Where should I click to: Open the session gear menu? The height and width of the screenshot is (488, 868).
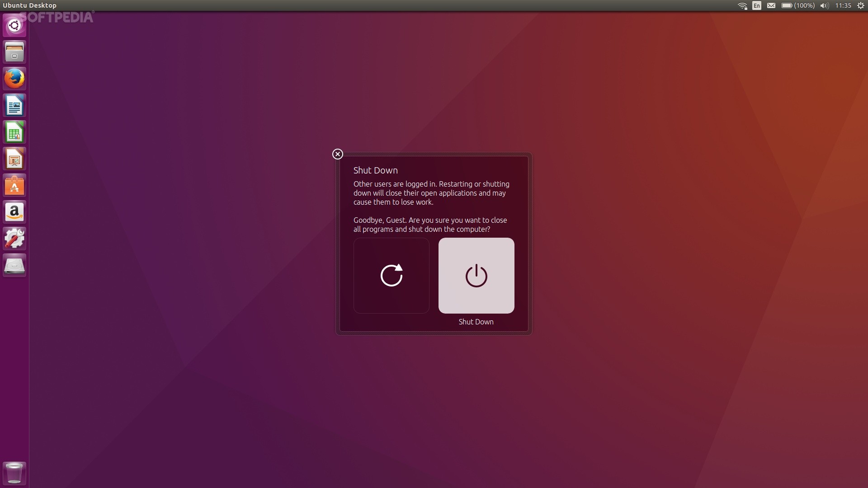click(860, 5)
